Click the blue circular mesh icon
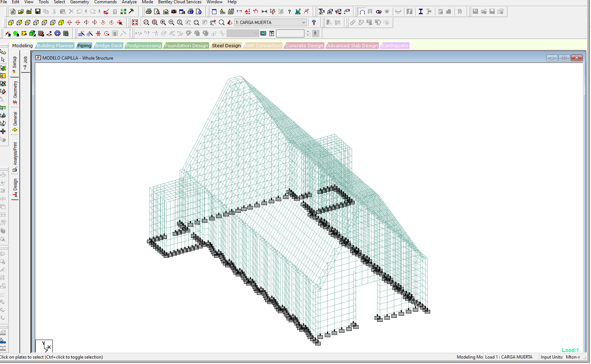This screenshot has height=364, width=591. 57,33
